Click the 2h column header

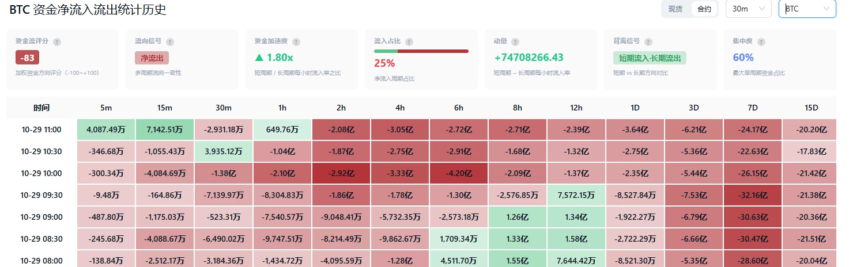click(x=341, y=108)
